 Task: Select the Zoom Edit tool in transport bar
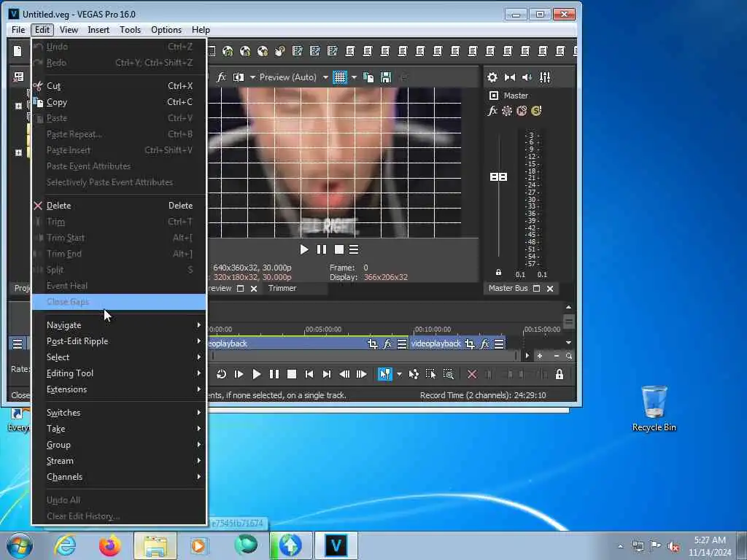449,374
